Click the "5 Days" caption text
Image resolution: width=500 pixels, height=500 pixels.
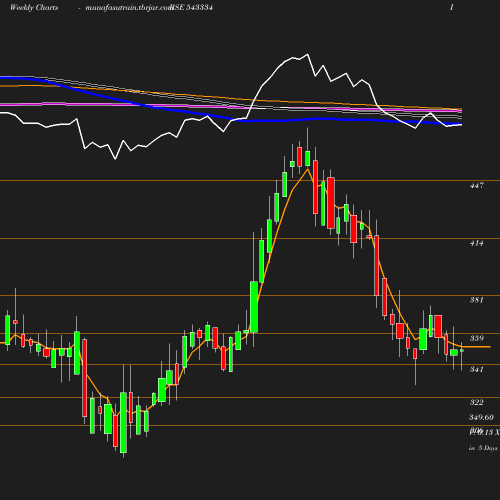point(488,448)
